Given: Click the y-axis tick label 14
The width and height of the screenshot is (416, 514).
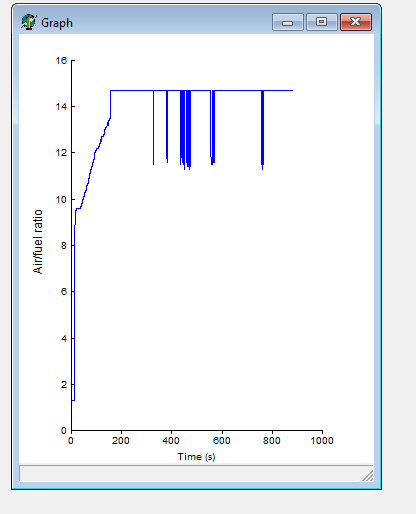Looking at the screenshot, I should coord(61,107).
